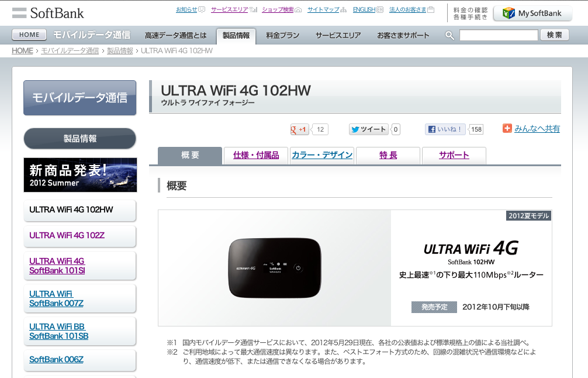Switch to the カラー・デザイン tab
Screen dimensions: 588x378
pos(322,156)
